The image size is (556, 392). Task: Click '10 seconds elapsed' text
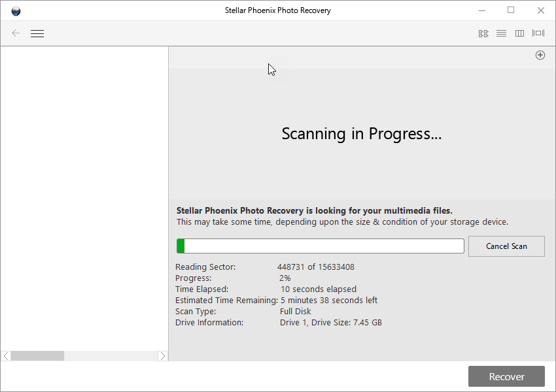[x=319, y=289]
